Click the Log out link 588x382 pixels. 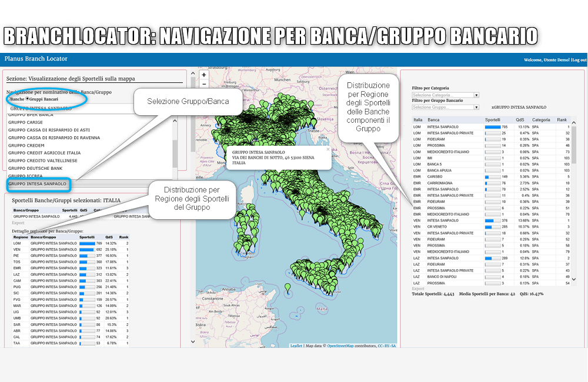pos(579,60)
